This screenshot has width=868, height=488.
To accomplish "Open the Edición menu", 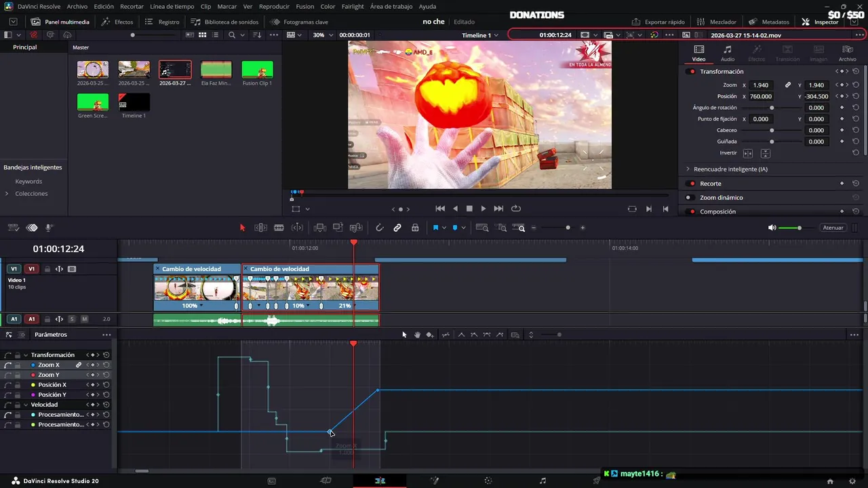I will tap(104, 6).
